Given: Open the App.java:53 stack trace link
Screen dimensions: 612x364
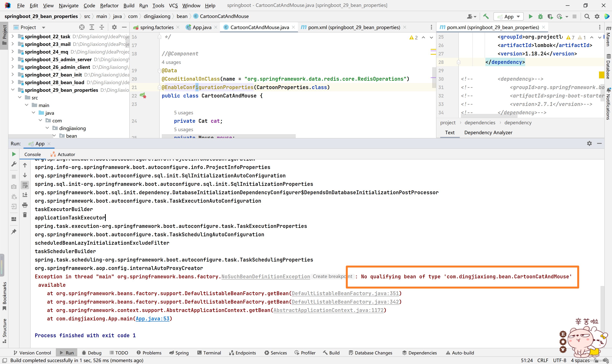Looking at the screenshot, I should (x=152, y=319).
